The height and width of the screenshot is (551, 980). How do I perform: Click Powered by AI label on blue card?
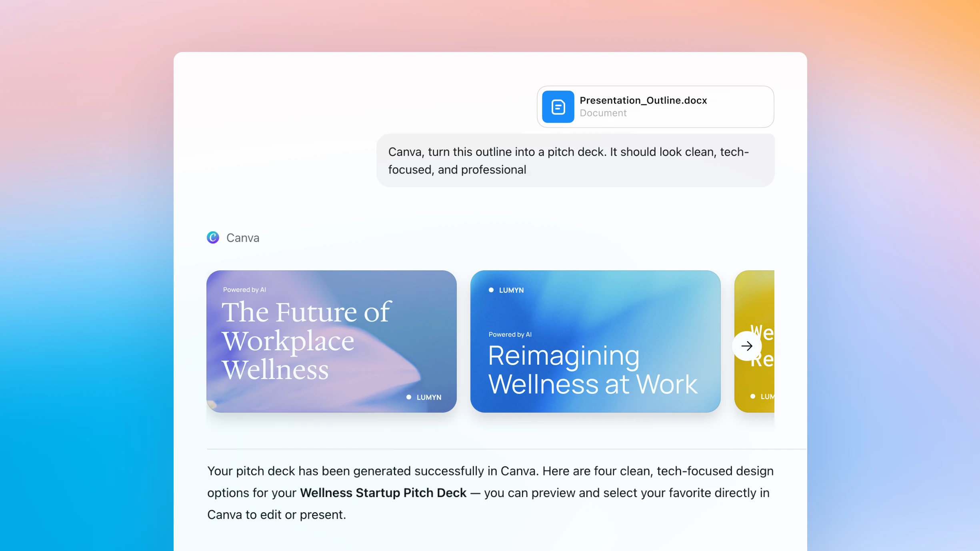tap(510, 334)
